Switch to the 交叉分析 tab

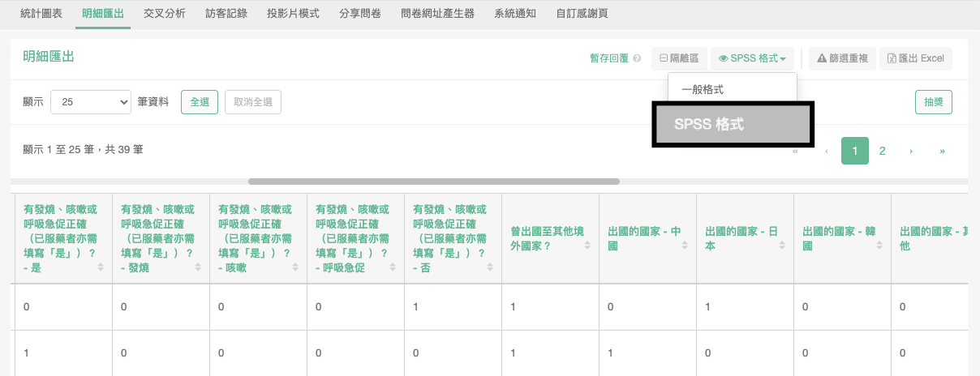[164, 14]
